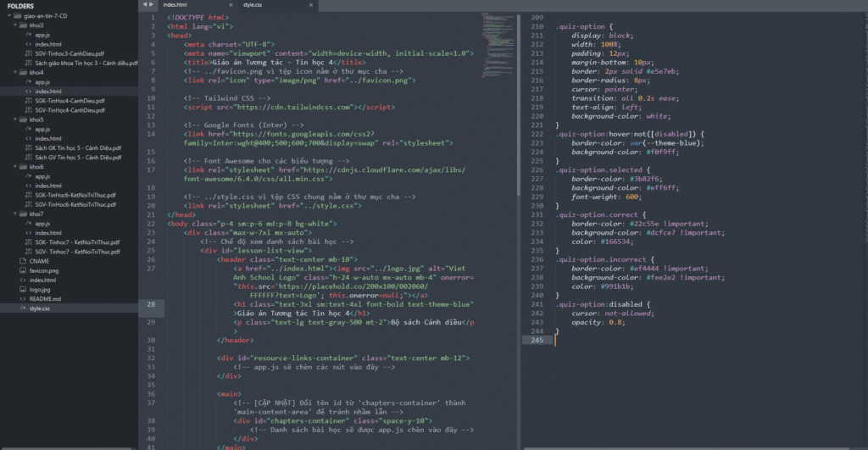Click file icon of Sách giáo khoa Tin học 3 pdf
This screenshot has width=868, height=450.
pyautogui.click(x=29, y=63)
